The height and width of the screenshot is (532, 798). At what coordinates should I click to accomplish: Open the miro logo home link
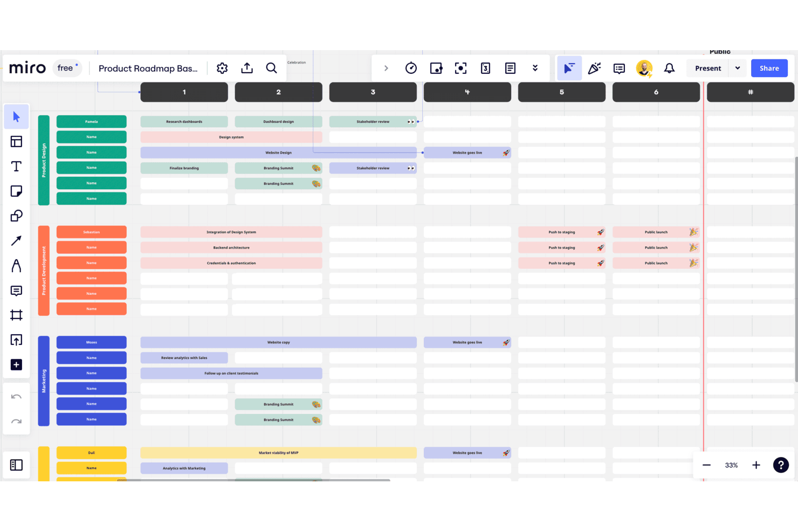pos(27,68)
